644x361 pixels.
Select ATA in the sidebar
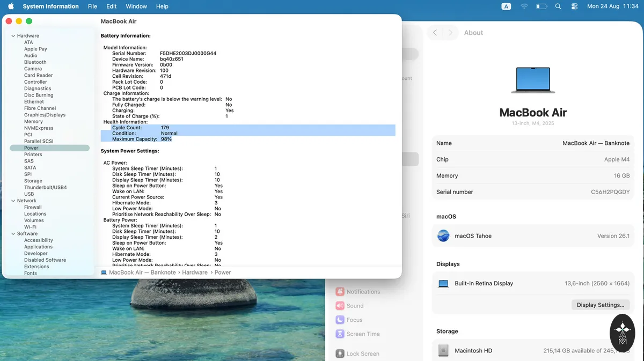[28, 42]
